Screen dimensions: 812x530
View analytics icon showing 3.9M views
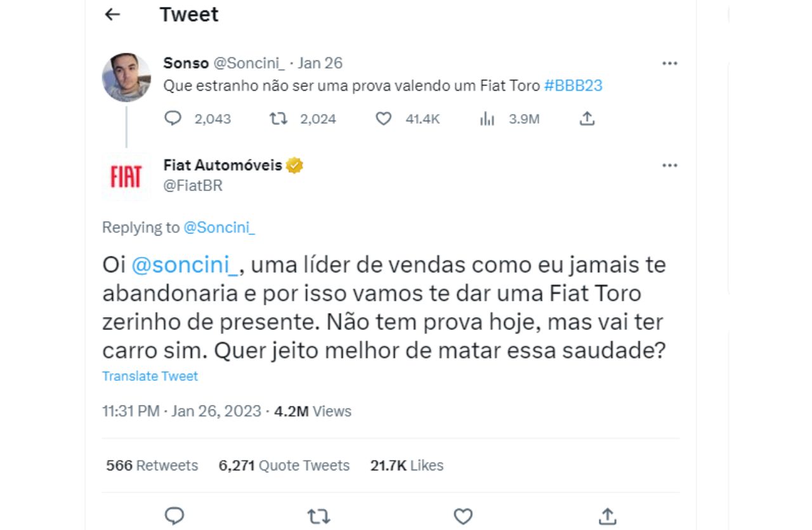(x=487, y=119)
